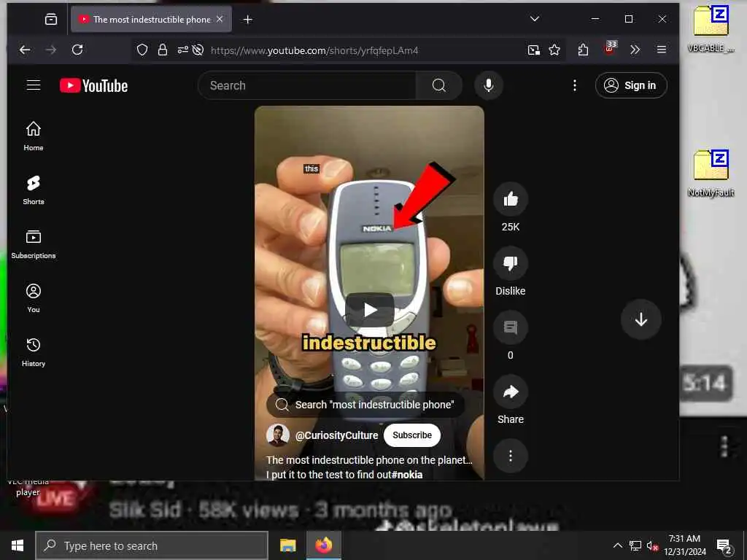This screenshot has width=747, height=560.
Task: Go to next Short with down arrow
Action: 640,319
